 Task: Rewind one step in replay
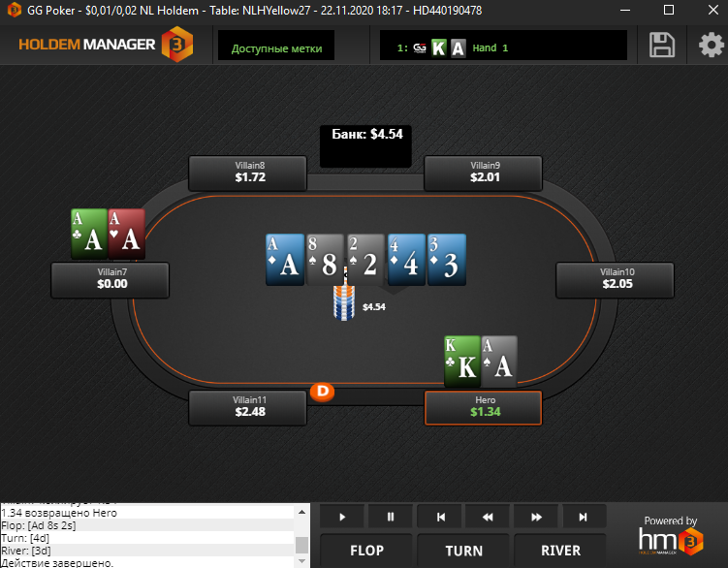(x=488, y=517)
